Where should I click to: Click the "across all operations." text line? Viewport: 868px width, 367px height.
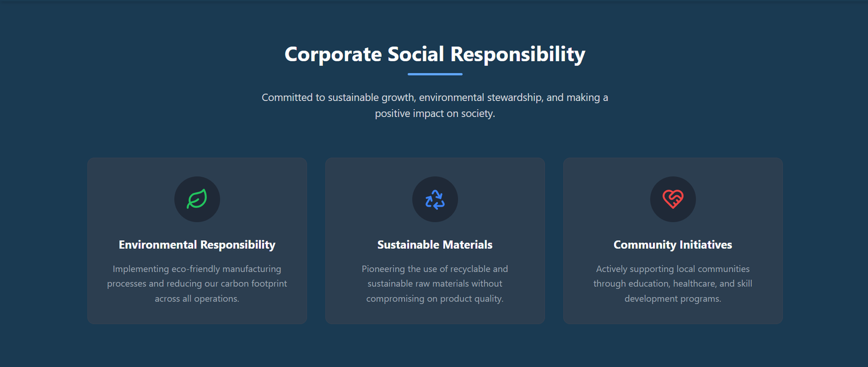click(197, 299)
